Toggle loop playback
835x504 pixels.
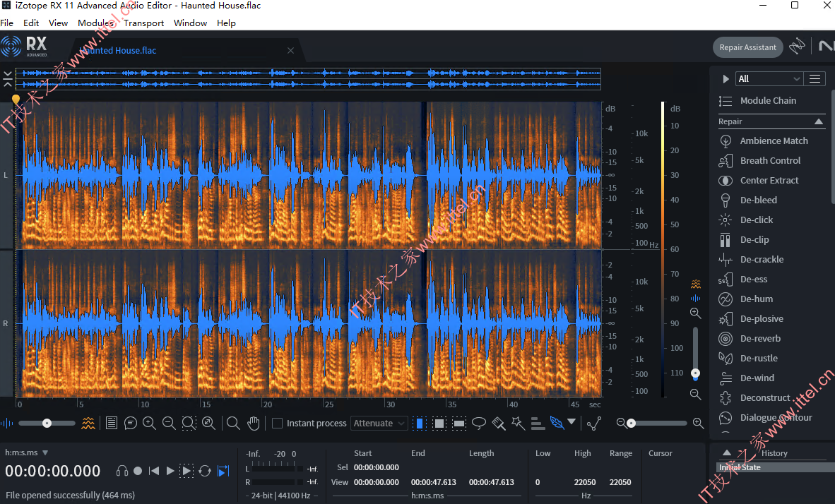tap(205, 471)
